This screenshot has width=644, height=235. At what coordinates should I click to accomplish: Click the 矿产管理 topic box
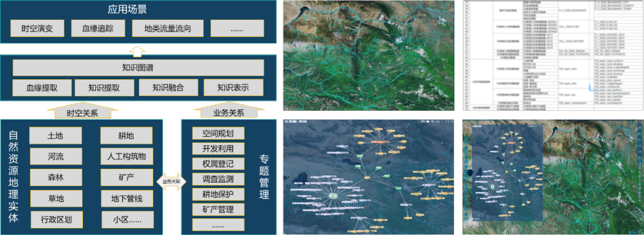click(218, 210)
